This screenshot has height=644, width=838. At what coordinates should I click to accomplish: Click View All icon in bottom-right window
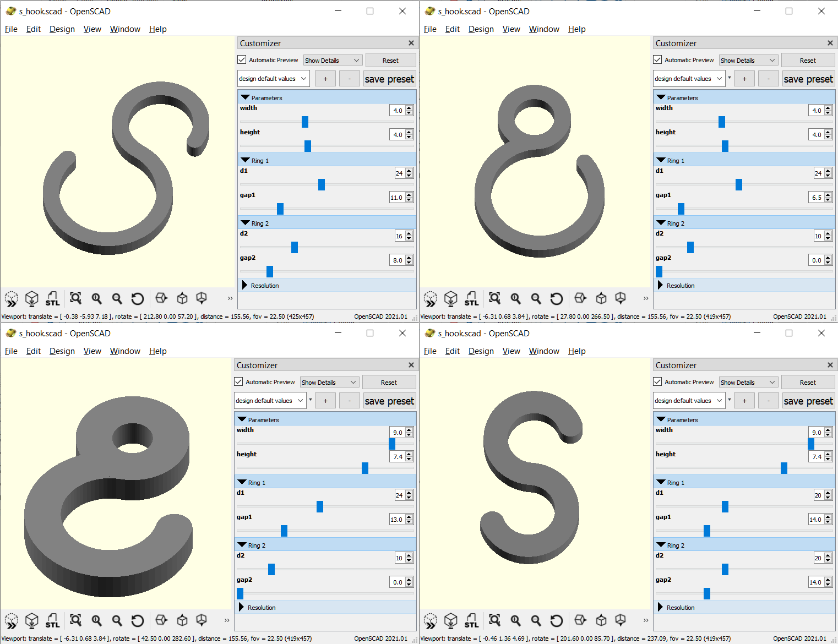click(x=494, y=620)
